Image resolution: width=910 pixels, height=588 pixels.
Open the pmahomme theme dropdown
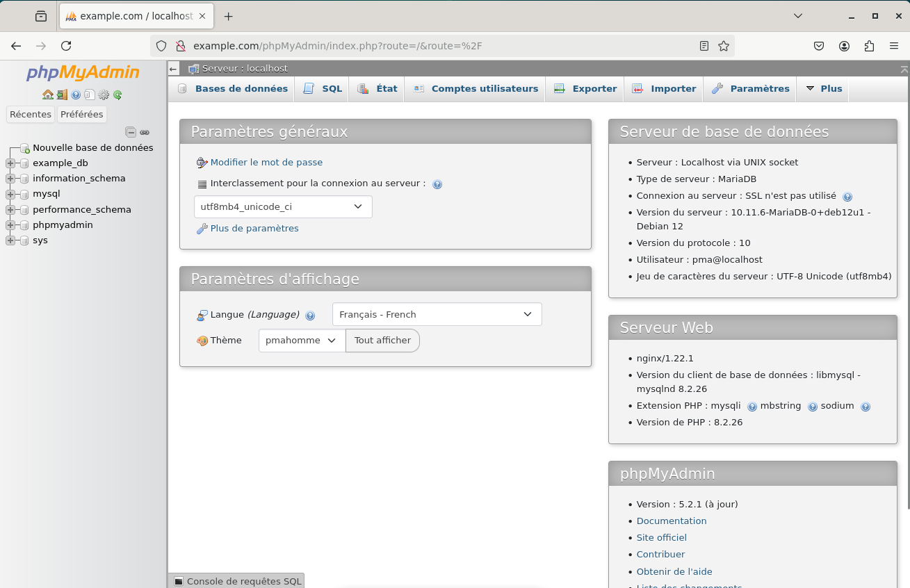point(302,341)
